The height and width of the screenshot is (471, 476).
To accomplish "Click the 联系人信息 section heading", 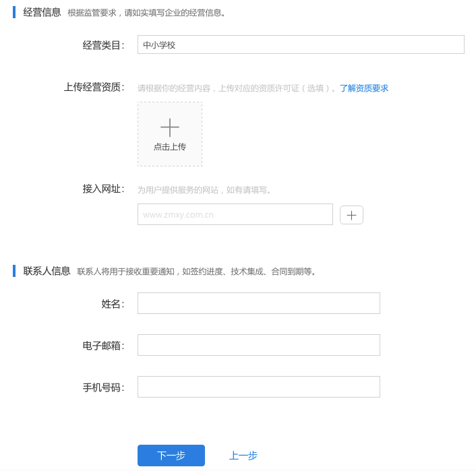I will [x=47, y=271].
